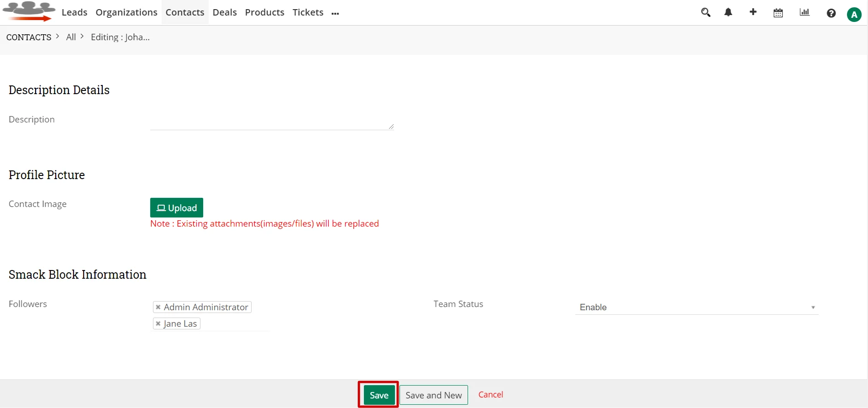Screen dimensions: 868x408
Task: Open the reports chart icon
Action: (805, 13)
